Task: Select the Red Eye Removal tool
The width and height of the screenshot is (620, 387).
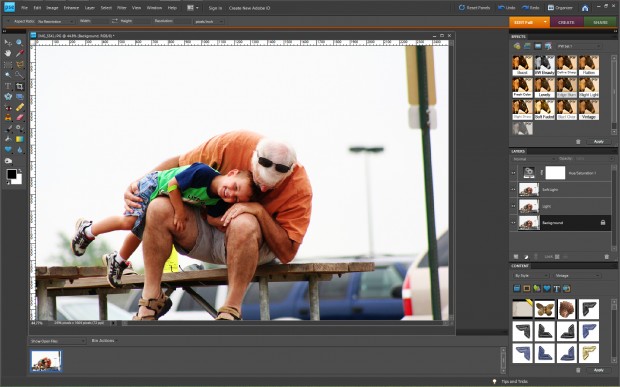Action: click(x=8, y=107)
